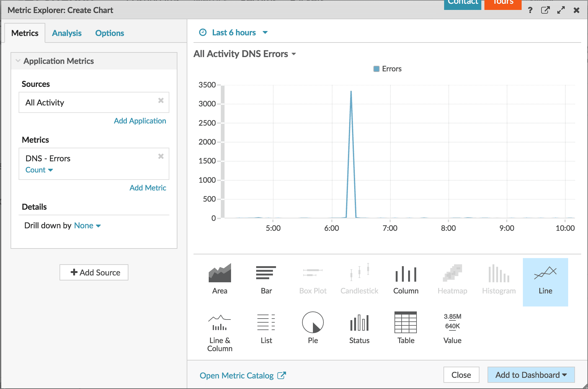Image resolution: width=588 pixels, height=389 pixels.
Task: Select the Histogram chart type
Action: click(499, 279)
